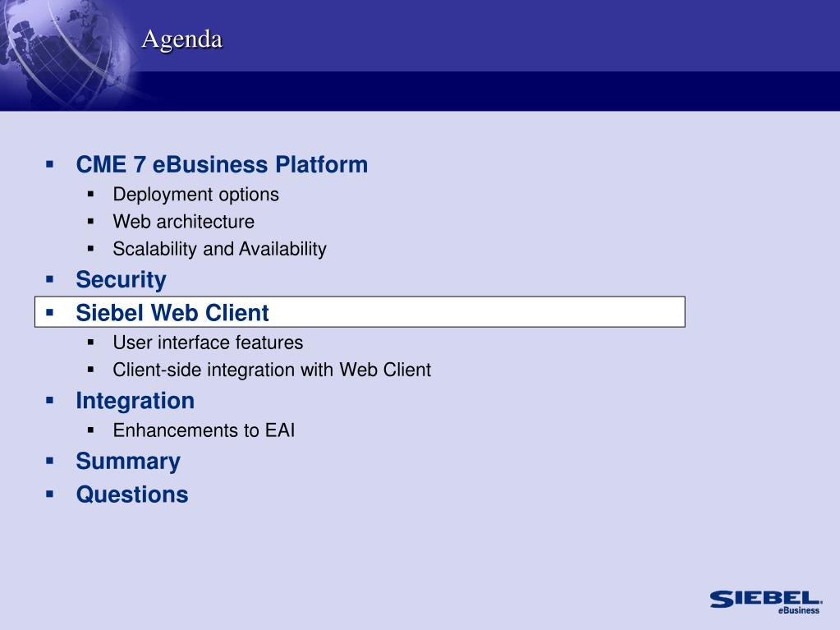This screenshot has height=630, width=840.
Task: Click the Web architecture bullet
Action: [184, 221]
